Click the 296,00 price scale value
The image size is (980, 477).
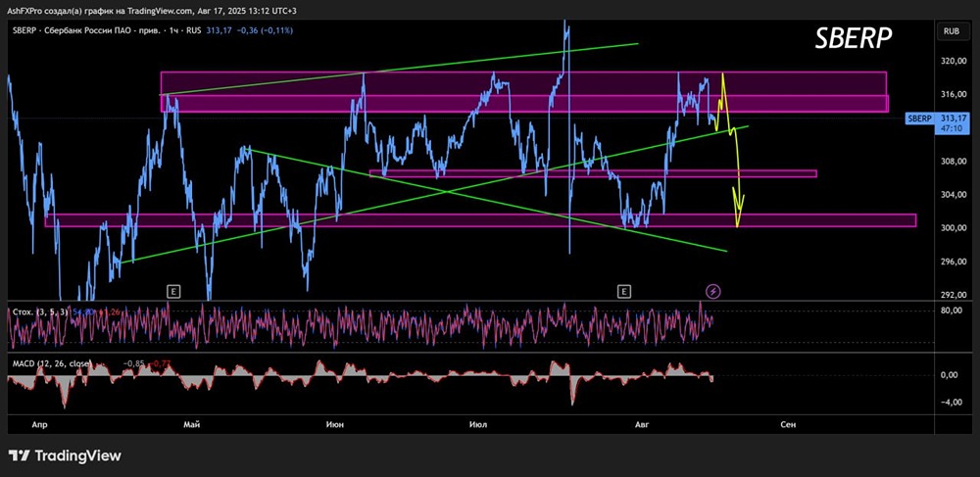[954, 262]
